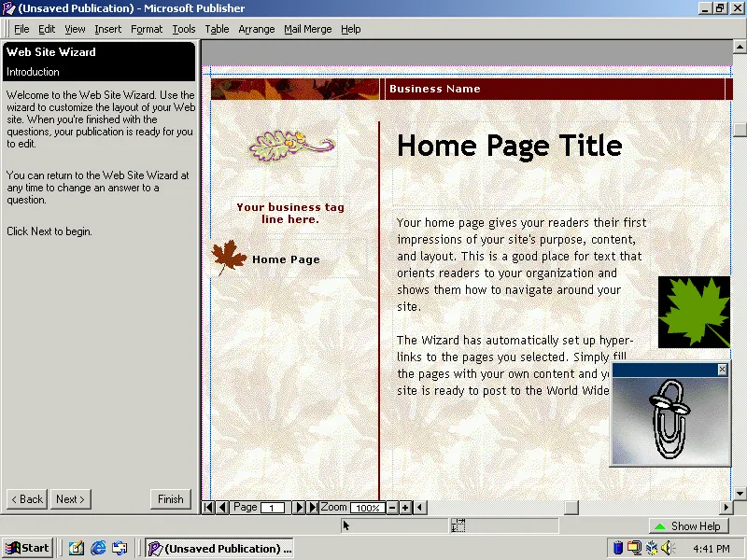Click the last page arrow icon
Image resolution: width=747 pixels, height=560 pixels.
tap(313, 508)
